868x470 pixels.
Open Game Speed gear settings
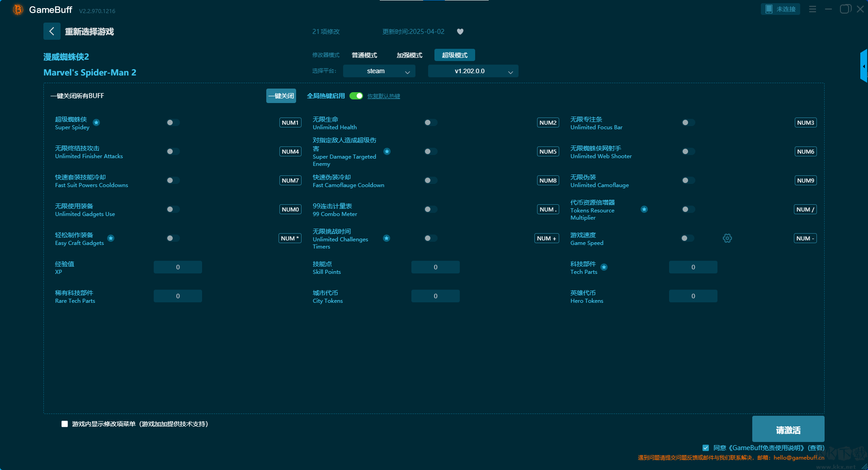click(x=727, y=238)
